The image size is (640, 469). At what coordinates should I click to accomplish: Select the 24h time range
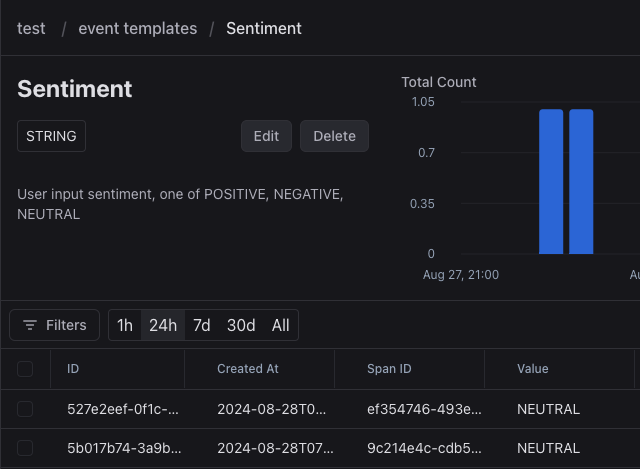(163, 325)
